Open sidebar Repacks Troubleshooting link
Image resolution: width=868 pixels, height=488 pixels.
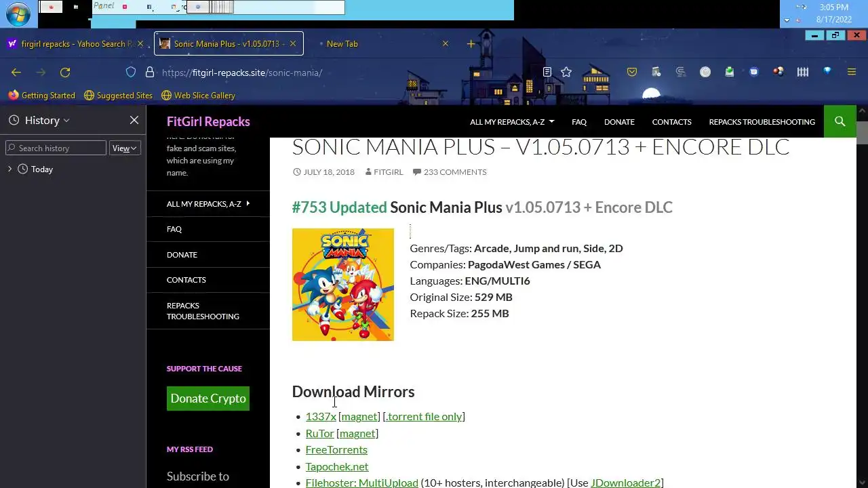click(x=203, y=311)
